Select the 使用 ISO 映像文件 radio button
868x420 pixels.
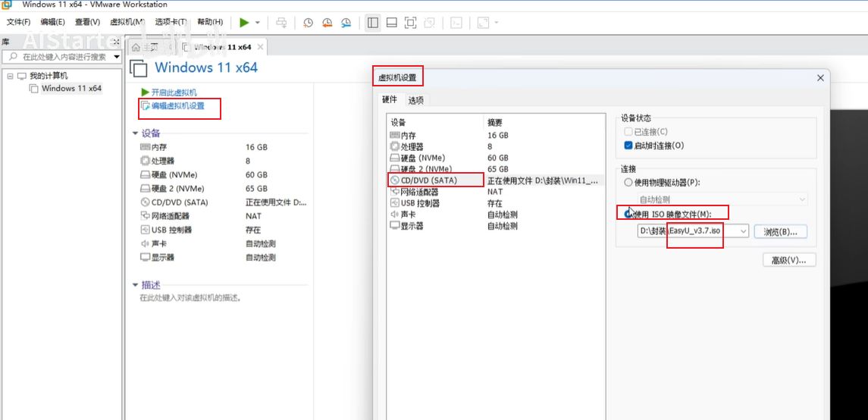[628, 214]
